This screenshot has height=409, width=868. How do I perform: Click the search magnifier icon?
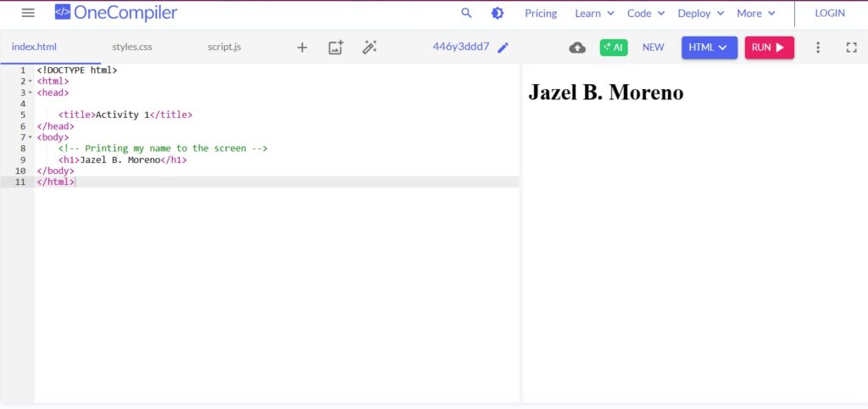coord(466,13)
